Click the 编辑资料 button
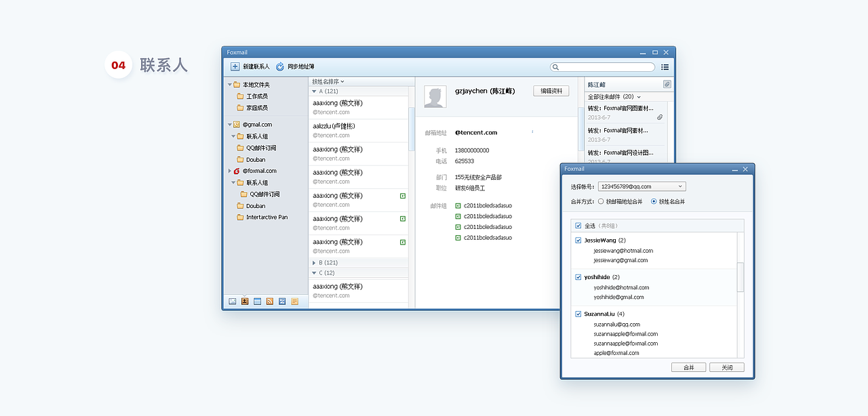This screenshot has height=416, width=868. point(551,91)
